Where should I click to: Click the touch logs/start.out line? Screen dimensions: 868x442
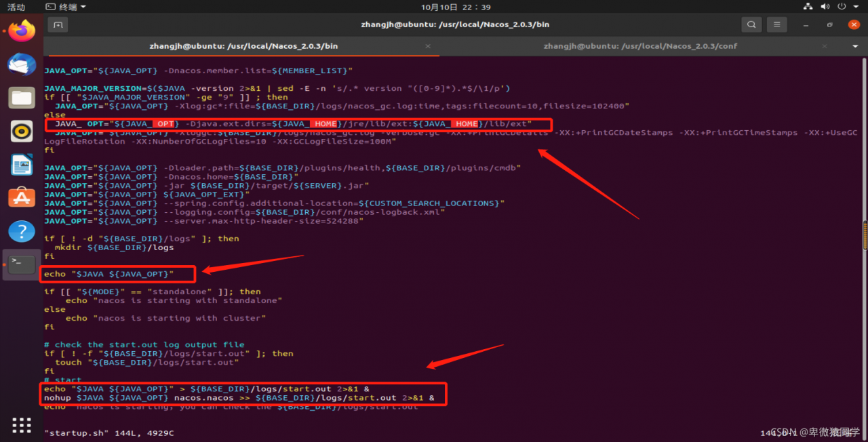point(146,362)
